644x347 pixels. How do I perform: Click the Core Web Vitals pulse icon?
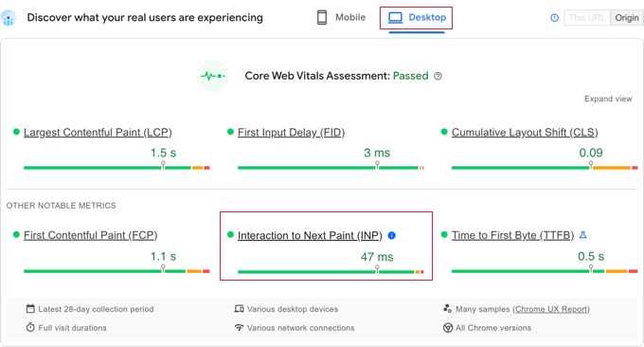coord(213,76)
